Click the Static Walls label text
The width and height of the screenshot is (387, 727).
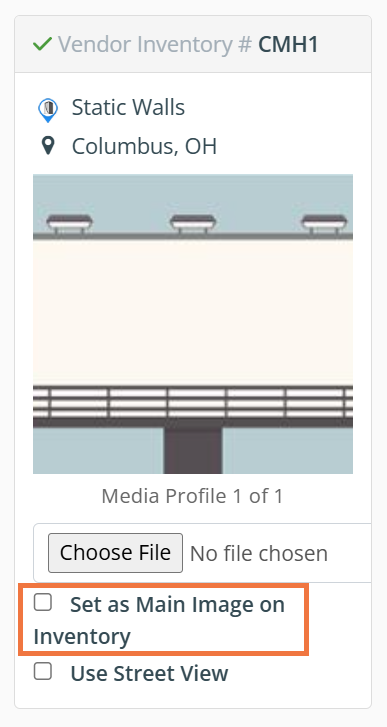(128, 108)
